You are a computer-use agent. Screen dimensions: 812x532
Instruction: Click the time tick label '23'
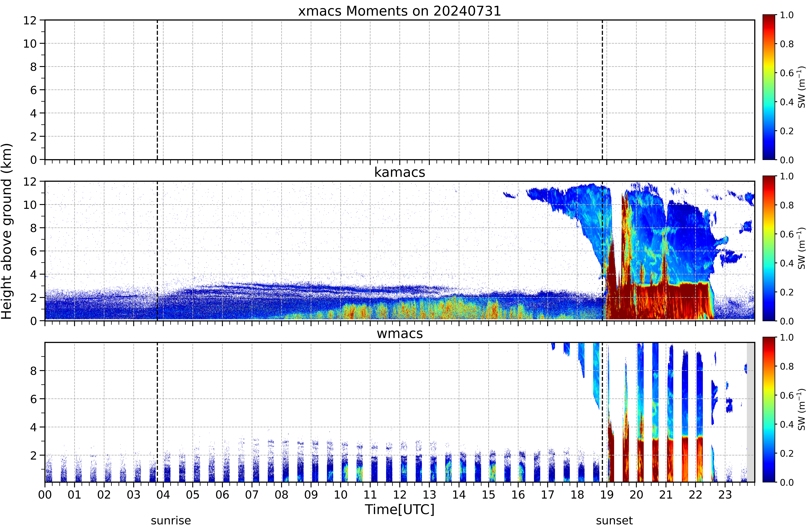(x=725, y=495)
